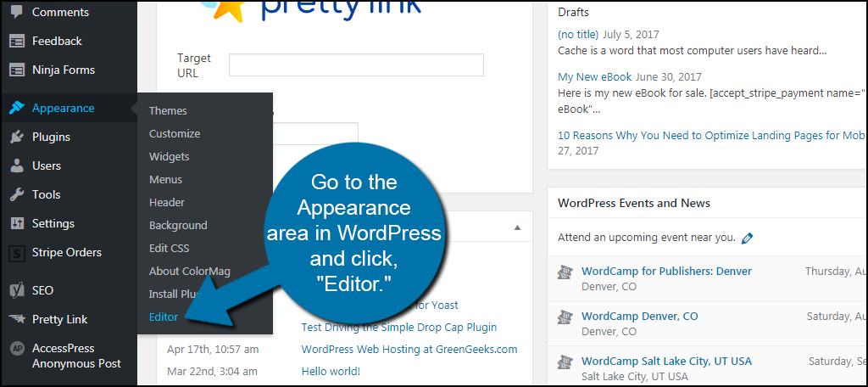Image resolution: width=868 pixels, height=387 pixels.
Task: Click WordCamp for Publishers event icon
Action: click(x=565, y=272)
